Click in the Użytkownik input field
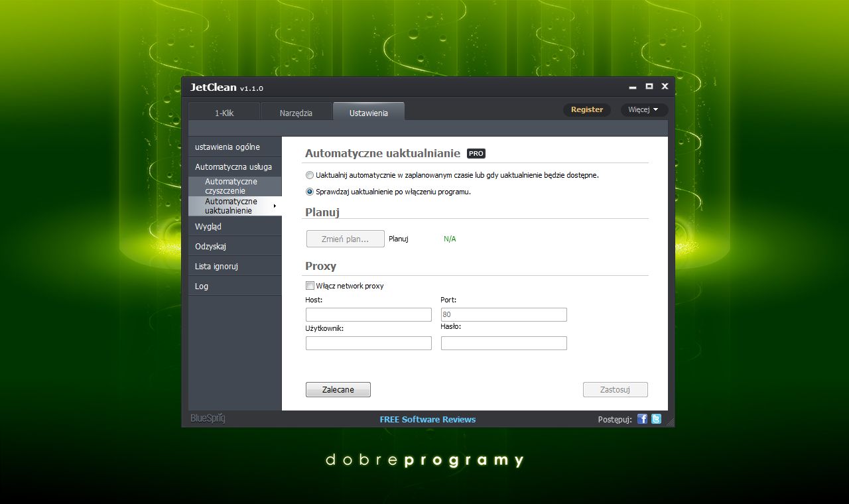The width and height of the screenshot is (849, 504). pos(369,343)
